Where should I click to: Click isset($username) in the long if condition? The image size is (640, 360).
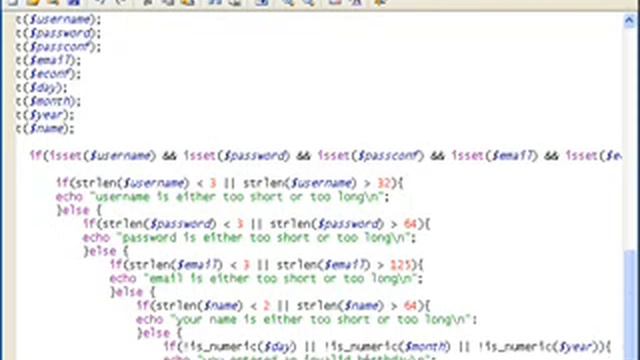(103, 156)
